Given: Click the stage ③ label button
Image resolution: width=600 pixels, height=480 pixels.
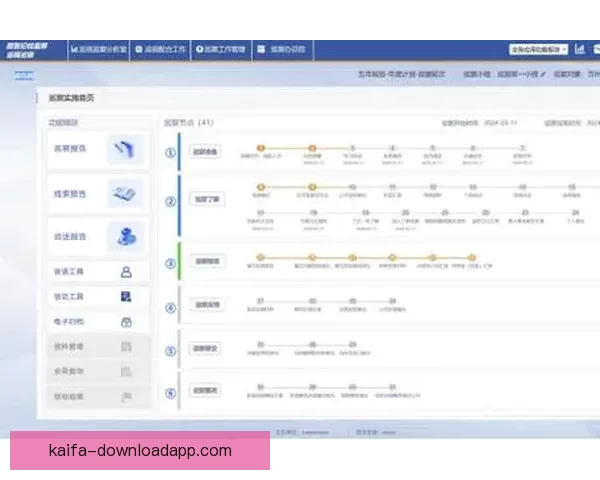Looking at the screenshot, I should (207, 261).
